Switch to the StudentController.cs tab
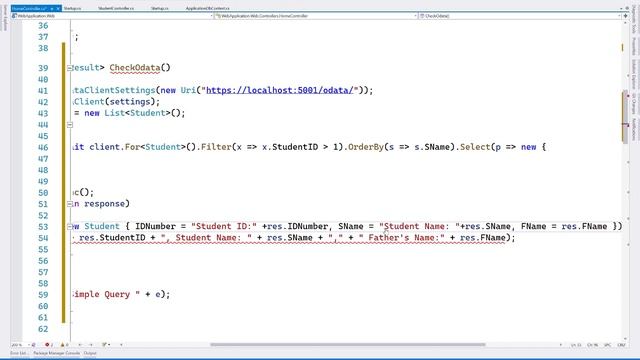640x360 pixels. (x=116, y=8)
